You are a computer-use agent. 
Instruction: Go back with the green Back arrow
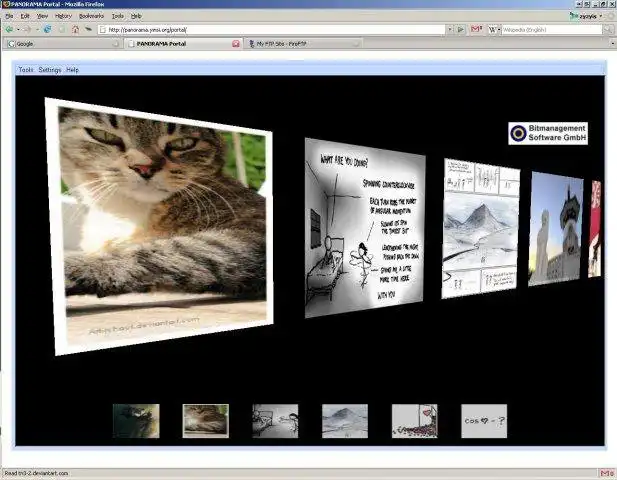(9, 30)
